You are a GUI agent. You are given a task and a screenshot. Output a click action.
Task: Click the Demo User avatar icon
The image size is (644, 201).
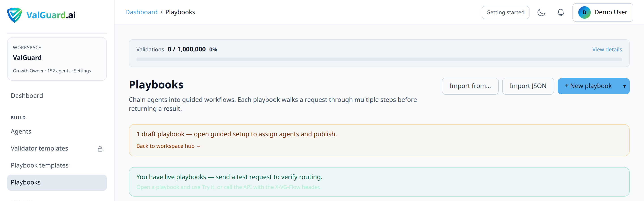pyautogui.click(x=584, y=13)
